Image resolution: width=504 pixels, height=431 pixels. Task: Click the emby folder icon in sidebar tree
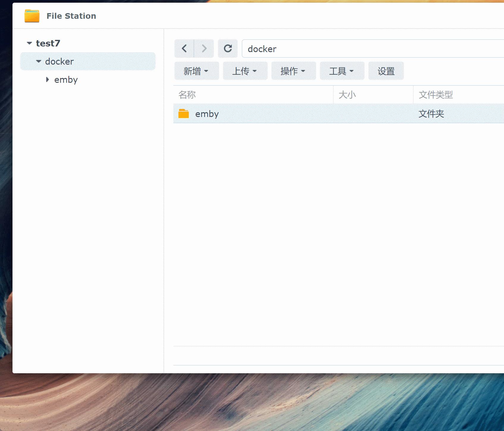(66, 79)
